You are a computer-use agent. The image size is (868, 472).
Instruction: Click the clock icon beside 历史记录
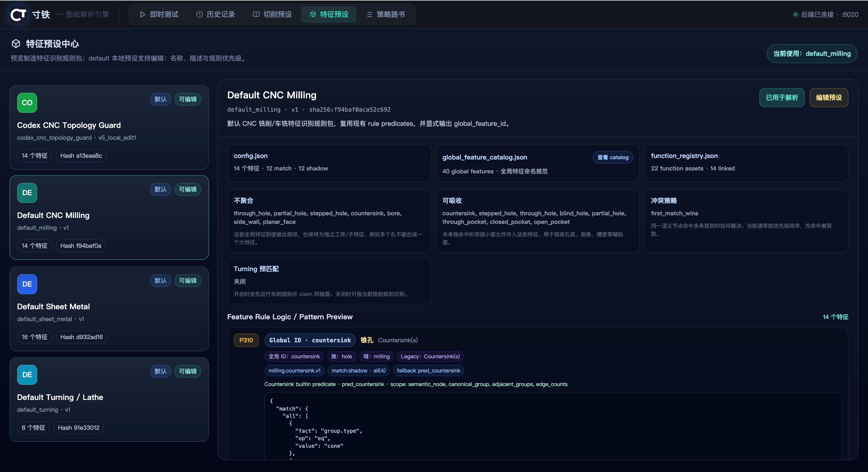(x=200, y=14)
